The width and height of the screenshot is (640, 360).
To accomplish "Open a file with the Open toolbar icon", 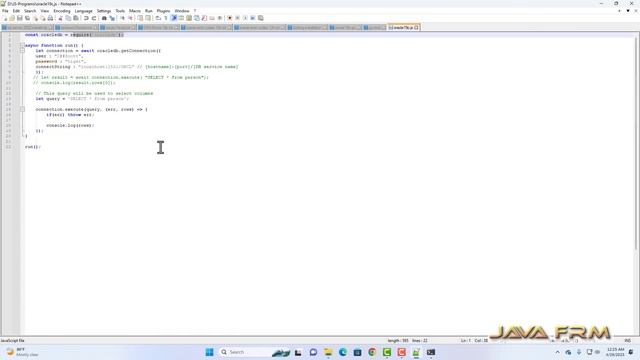I will (x=12, y=18).
